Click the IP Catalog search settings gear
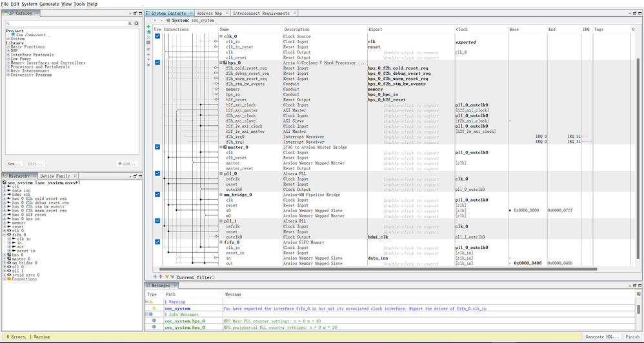Viewport: 644px width, 343px height. (x=136, y=23)
